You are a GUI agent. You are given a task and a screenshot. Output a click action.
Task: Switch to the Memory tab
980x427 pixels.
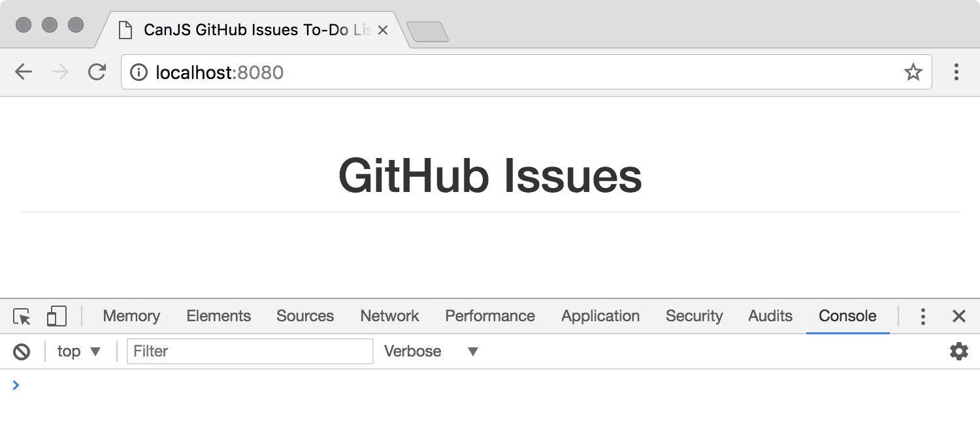[131, 316]
